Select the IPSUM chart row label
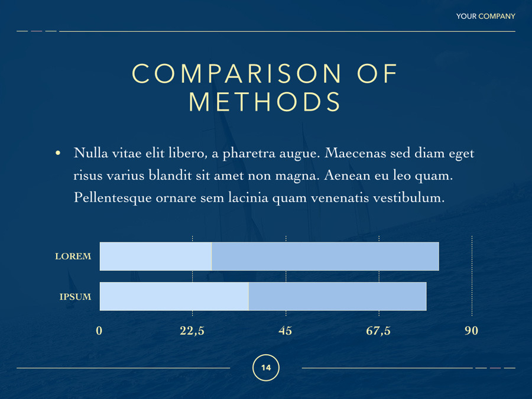Viewport: 532px width, 399px height. pyautogui.click(x=75, y=297)
